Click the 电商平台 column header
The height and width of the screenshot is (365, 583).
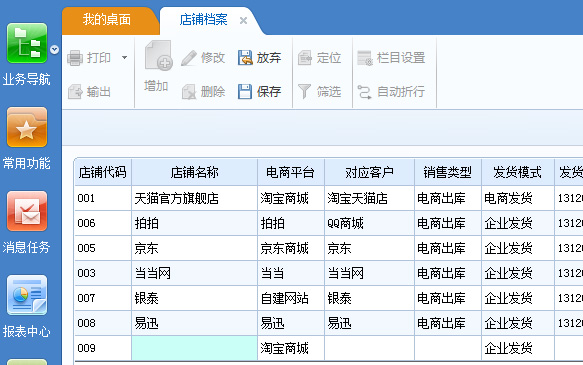coord(291,172)
